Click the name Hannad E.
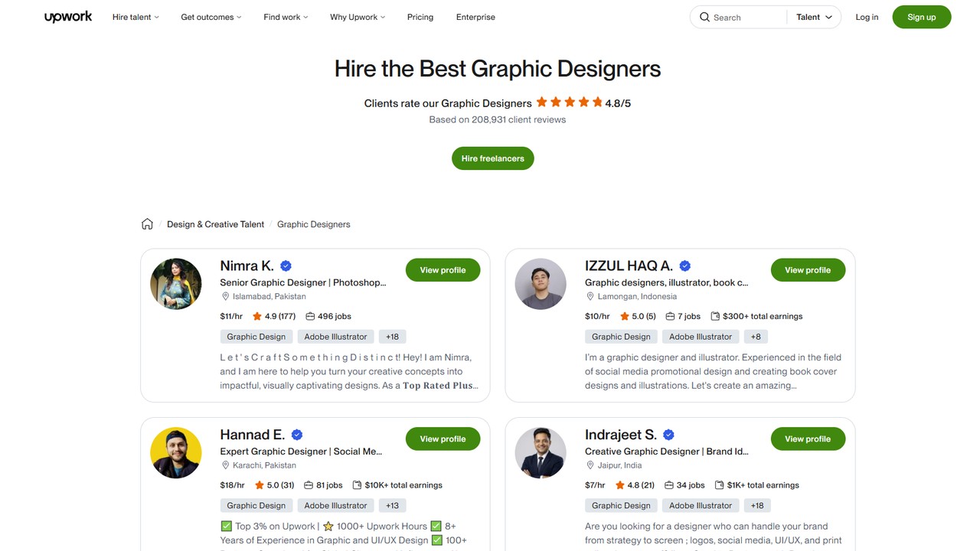Screen dimensions: 980x551 coord(253,435)
